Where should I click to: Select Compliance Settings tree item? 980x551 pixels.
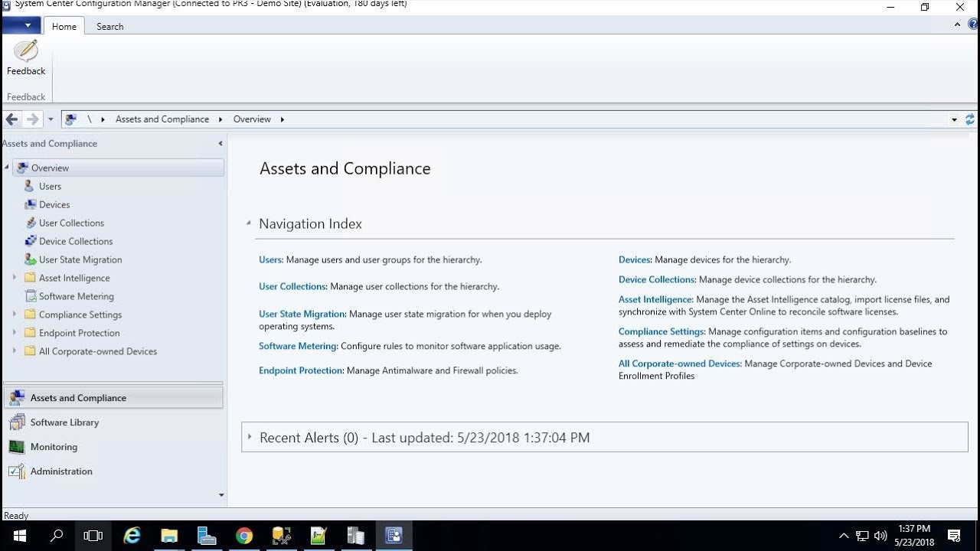pyautogui.click(x=80, y=315)
